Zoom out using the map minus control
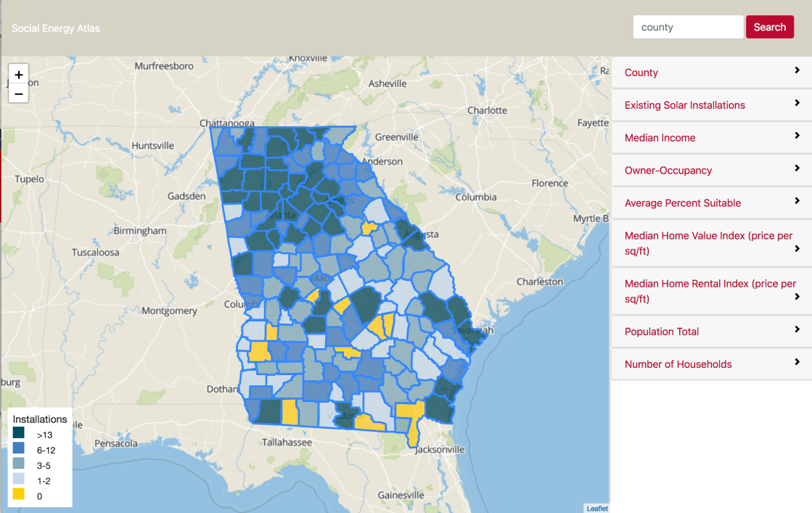Viewport: 812px width, 513px height. pos(18,93)
